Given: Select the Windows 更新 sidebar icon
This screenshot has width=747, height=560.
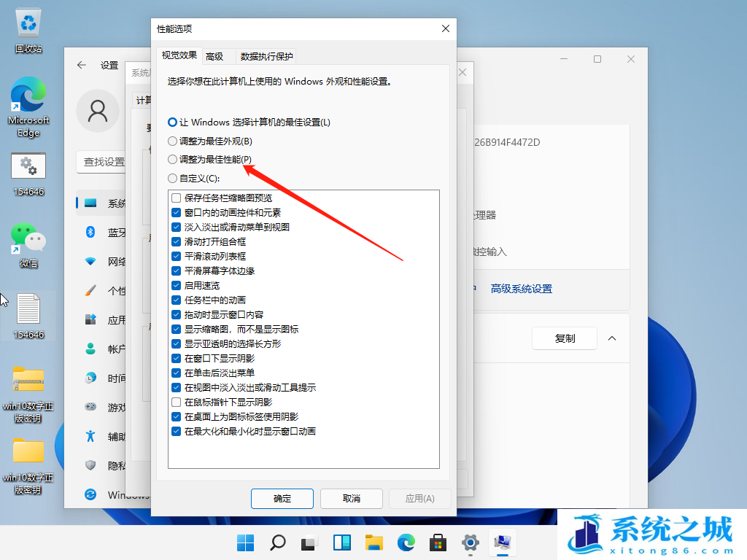Looking at the screenshot, I should tap(89, 494).
